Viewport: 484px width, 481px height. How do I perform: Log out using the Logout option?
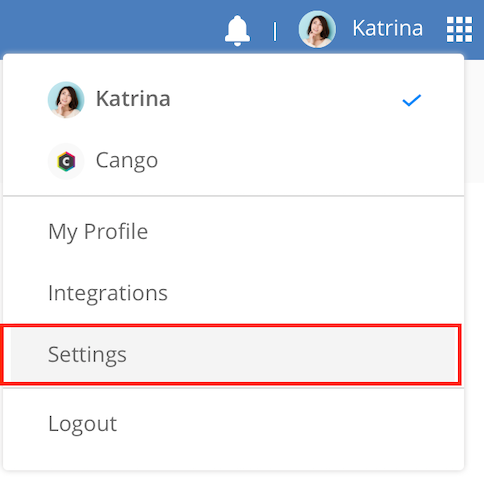tap(83, 424)
